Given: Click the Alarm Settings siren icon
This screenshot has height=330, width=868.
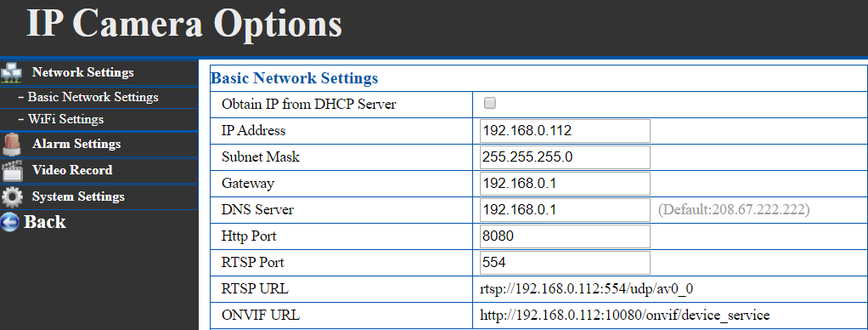Looking at the screenshot, I should pos(12,144).
